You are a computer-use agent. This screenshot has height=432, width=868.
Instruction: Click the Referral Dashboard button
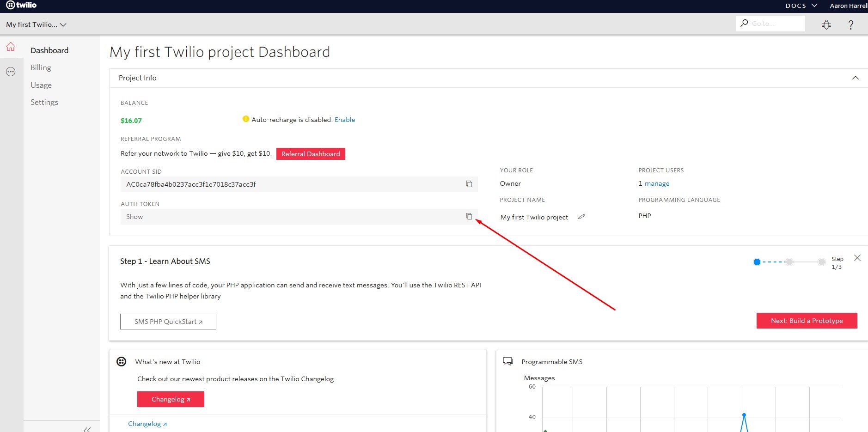click(x=310, y=154)
